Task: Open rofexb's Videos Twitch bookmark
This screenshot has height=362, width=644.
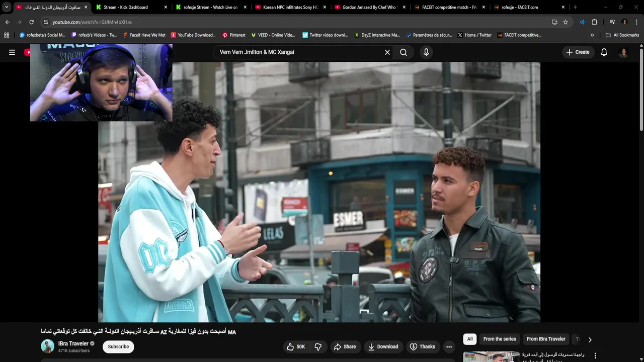Action: pyautogui.click(x=95, y=35)
